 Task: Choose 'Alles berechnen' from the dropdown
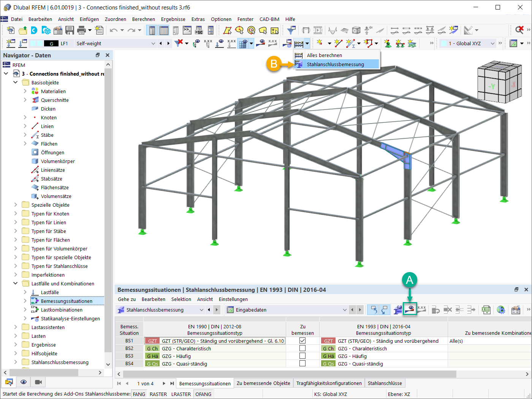click(x=337, y=55)
